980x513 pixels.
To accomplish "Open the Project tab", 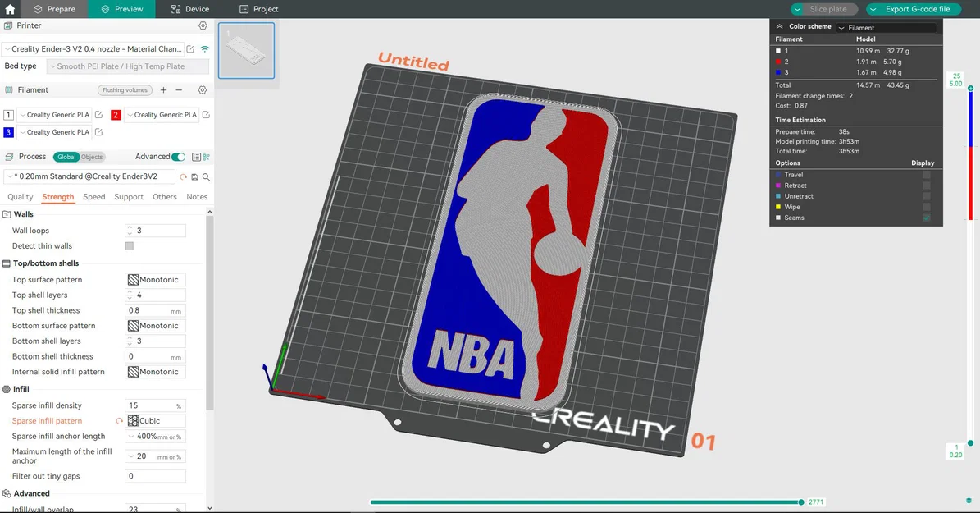I will pyautogui.click(x=259, y=9).
